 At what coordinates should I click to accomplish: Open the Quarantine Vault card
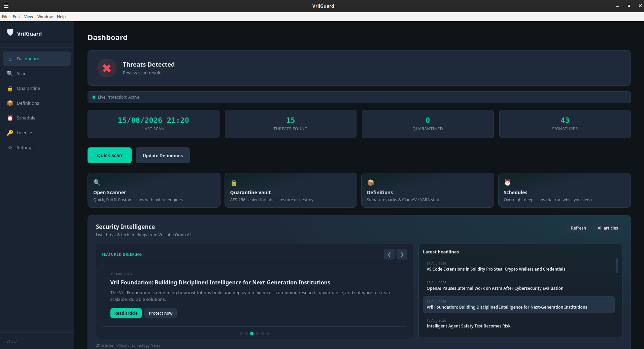coord(291,190)
